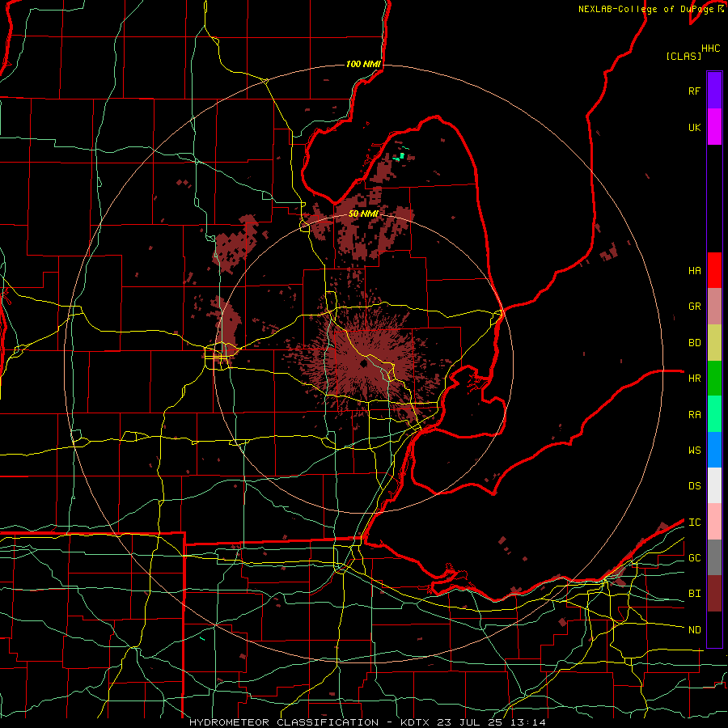Click the HR legend label
The width and height of the screenshot is (728, 728).
pyautogui.click(x=694, y=379)
